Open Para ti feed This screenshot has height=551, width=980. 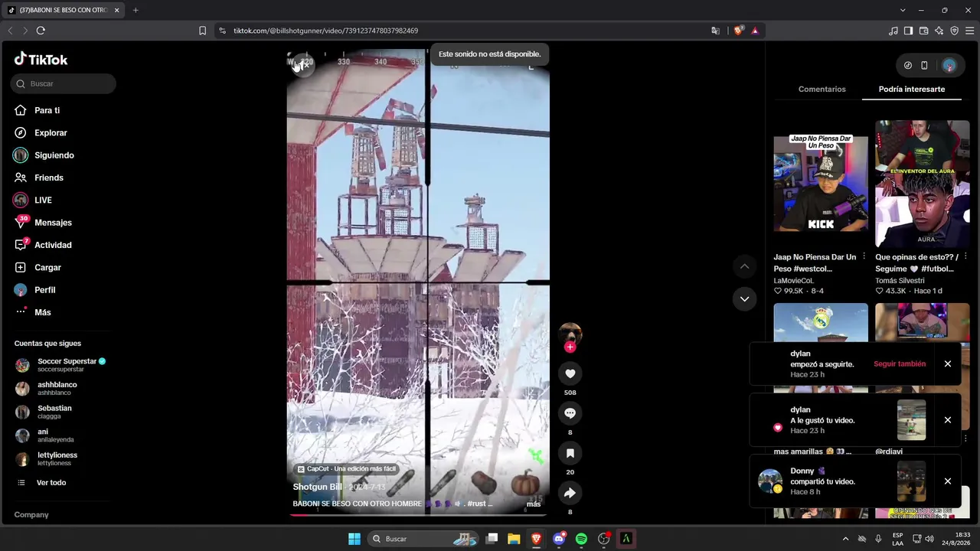click(x=37, y=110)
